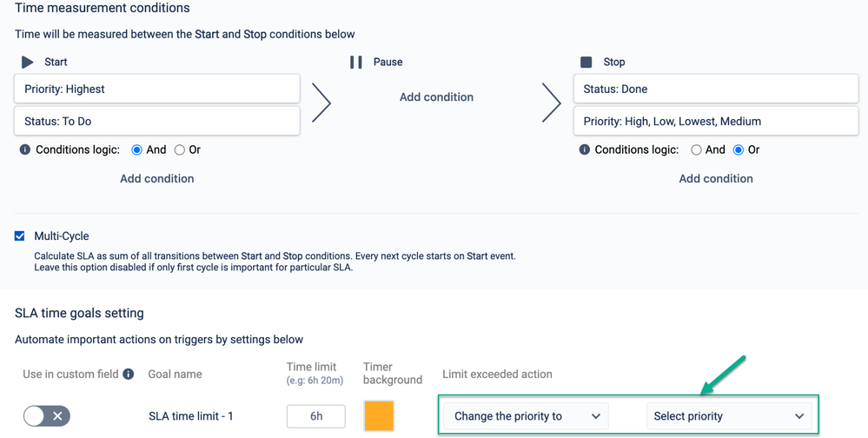Select Or logic for Start conditions
The image size is (868, 438).
pos(180,150)
